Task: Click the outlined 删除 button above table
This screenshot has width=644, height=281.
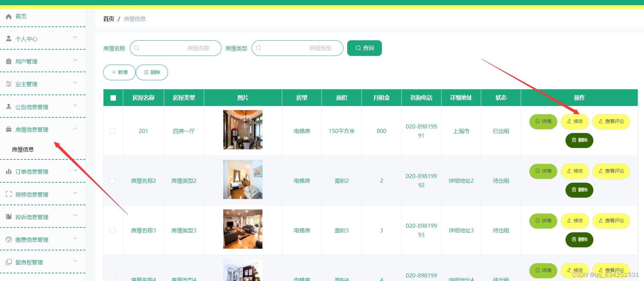Action: (x=152, y=72)
